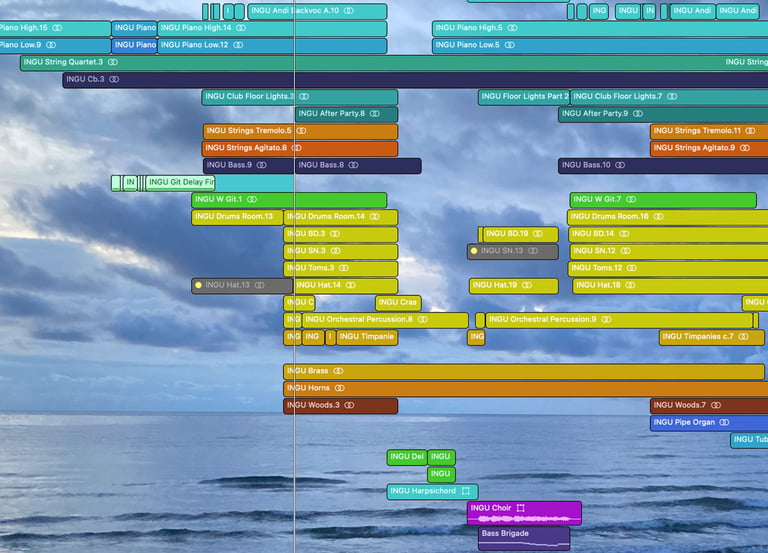
Task: Click the loop icon on INGU Pipe Organ
Action: pos(724,422)
